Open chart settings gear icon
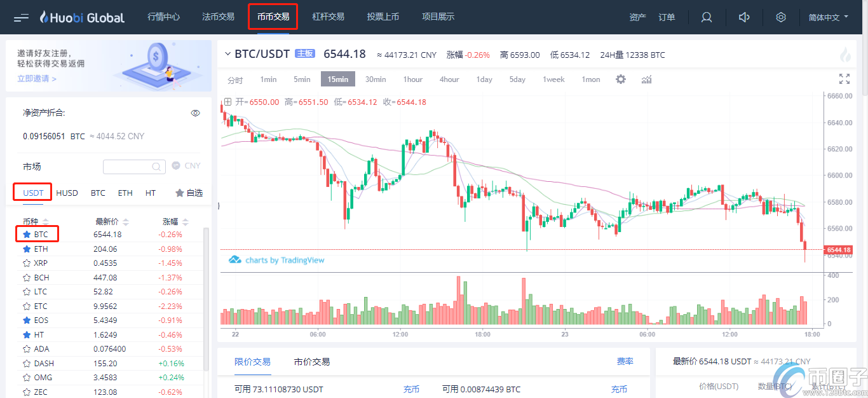 621,79
